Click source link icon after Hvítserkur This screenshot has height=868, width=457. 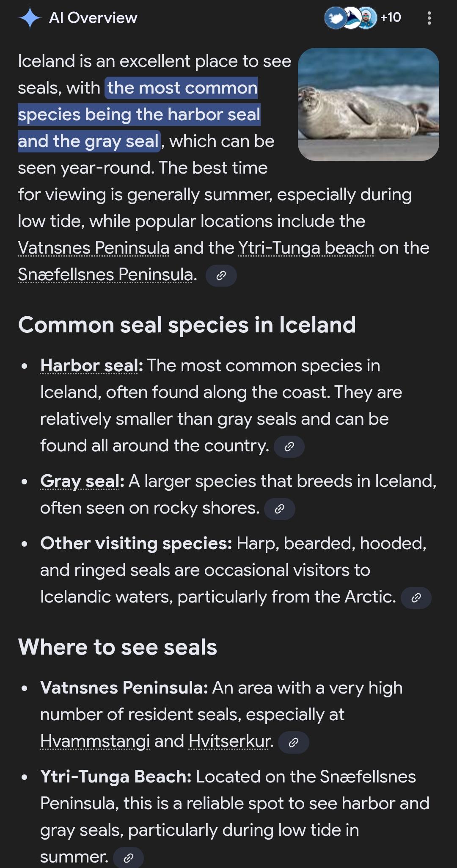click(x=293, y=742)
